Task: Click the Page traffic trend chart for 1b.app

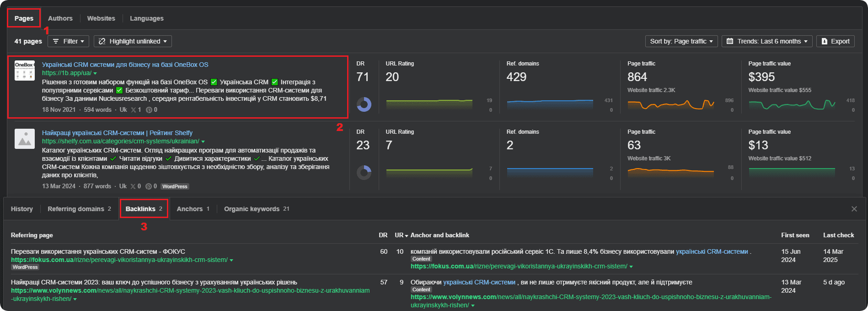Action: 671,104
